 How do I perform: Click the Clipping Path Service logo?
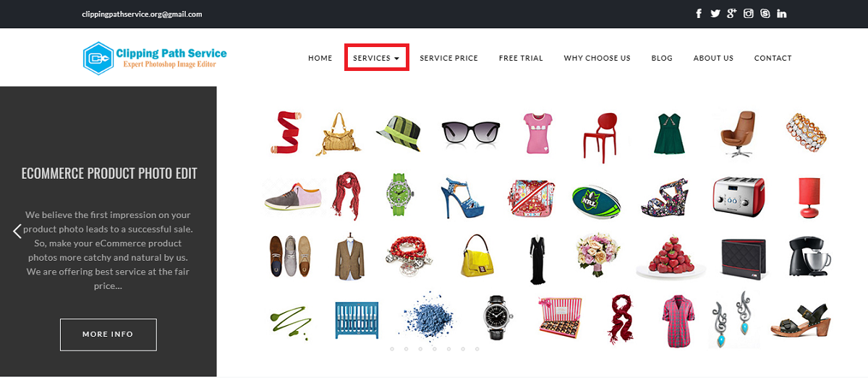tap(155, 58)
